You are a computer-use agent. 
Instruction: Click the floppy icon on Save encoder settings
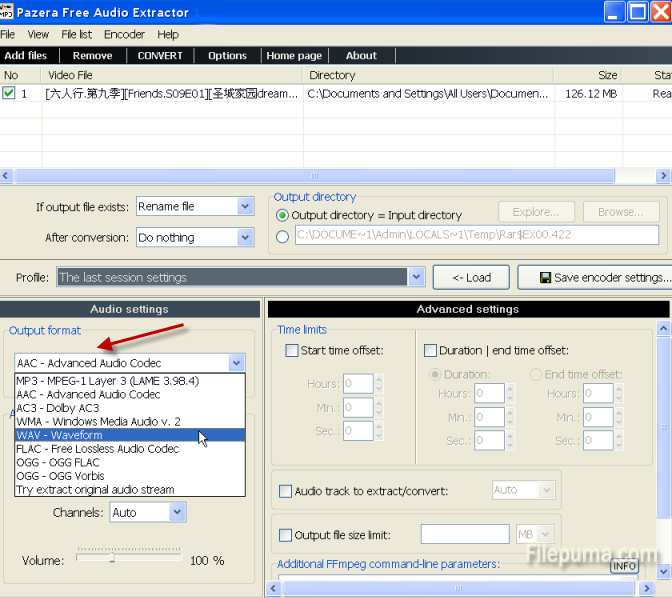click(x=546, y=277)
